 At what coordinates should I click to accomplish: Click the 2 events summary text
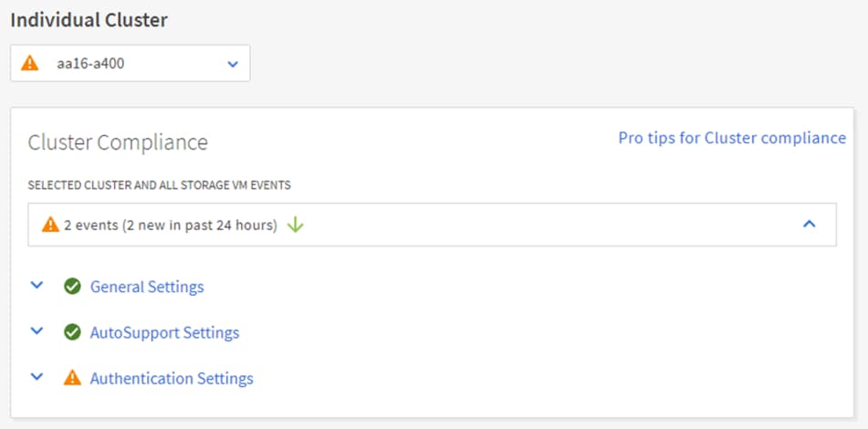(x=170, y=225)
